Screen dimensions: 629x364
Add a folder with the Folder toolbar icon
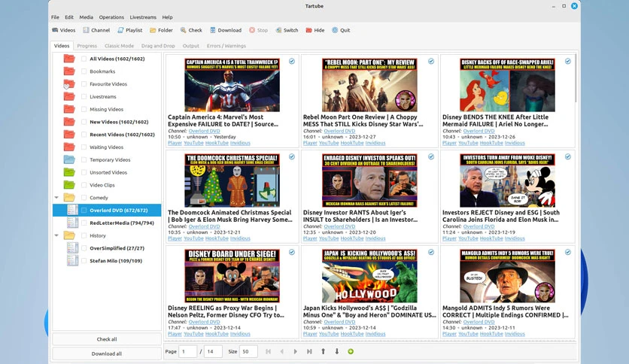pyautogui.click(x=153, y=30)
